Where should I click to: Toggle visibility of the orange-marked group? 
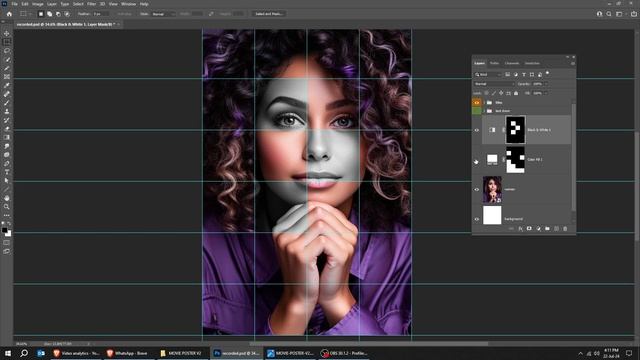[476, 102]
